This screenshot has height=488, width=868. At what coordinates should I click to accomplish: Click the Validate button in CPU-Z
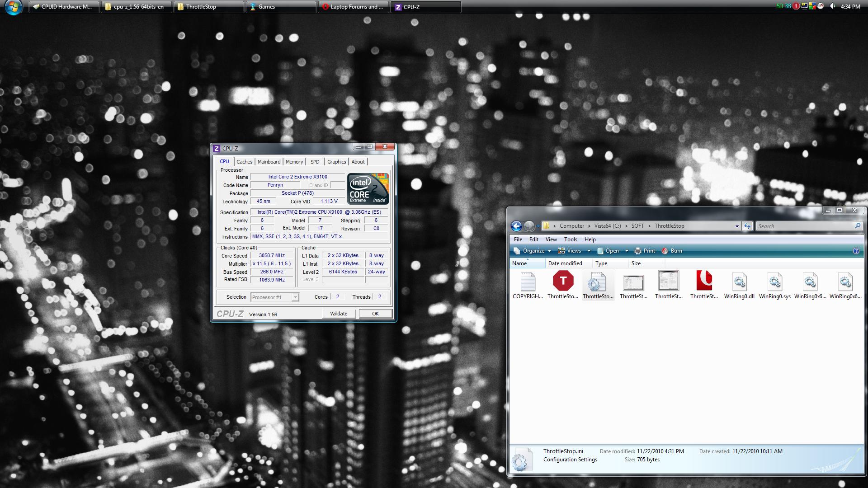pos(339,314)
